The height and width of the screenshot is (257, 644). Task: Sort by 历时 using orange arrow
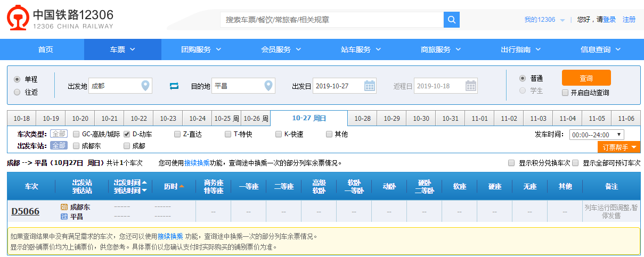182,186
